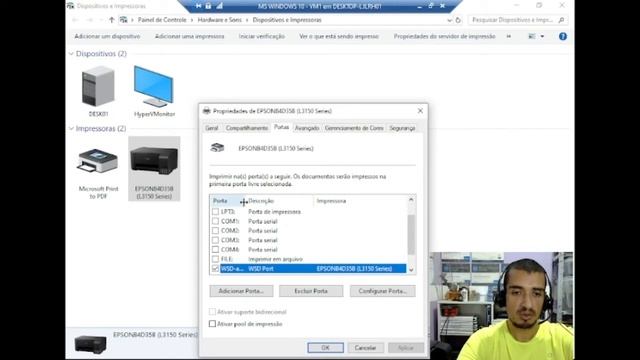The width and height of the screenshot is (640, 360).
Task: Click the Adicionar Porta button
Action: pos(241,291)
